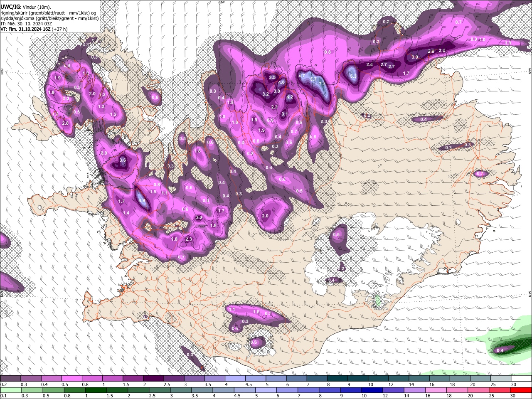Pick the lower legend swatch between 20 and 25

478,390
